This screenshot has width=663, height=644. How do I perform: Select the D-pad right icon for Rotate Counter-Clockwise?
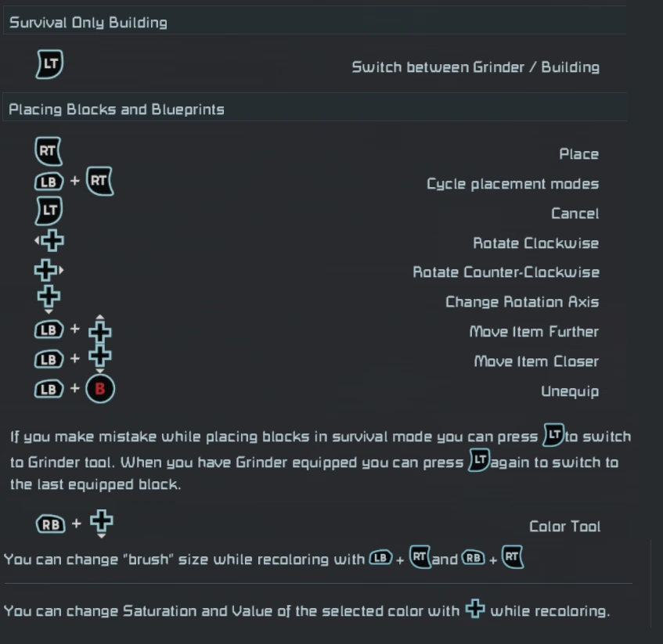[x=48, y=271]
